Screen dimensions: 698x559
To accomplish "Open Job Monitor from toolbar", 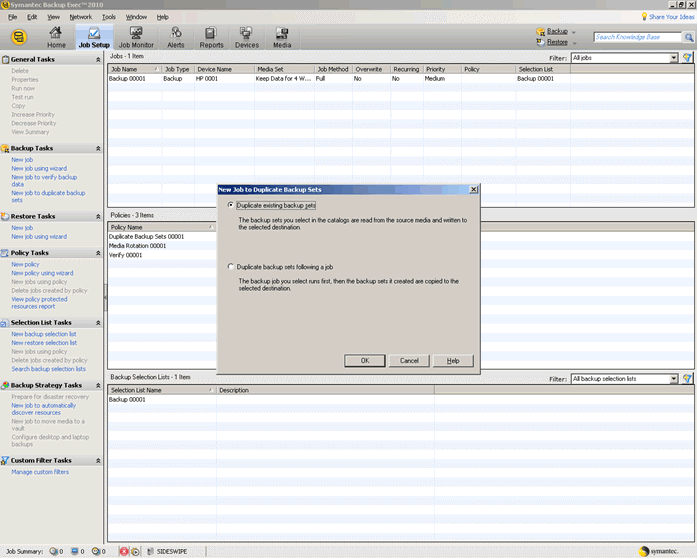I will [x=136, y=37].
